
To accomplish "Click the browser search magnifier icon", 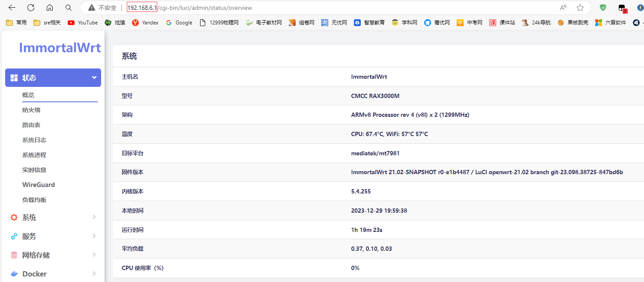I will [x=69, y=7].
